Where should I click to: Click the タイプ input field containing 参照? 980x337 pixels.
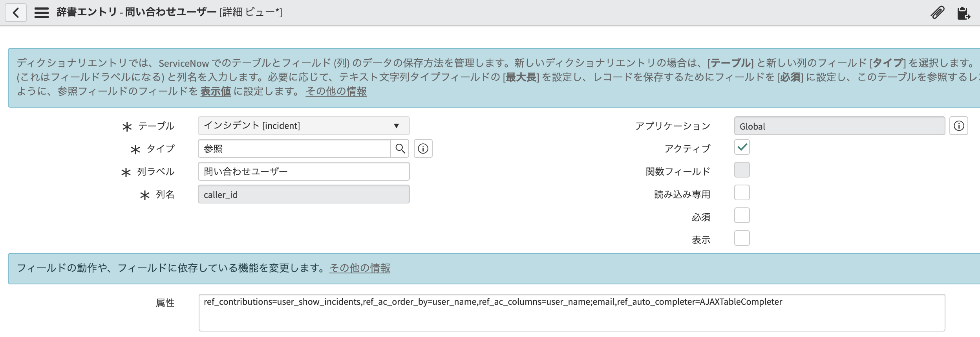point(294,148)
